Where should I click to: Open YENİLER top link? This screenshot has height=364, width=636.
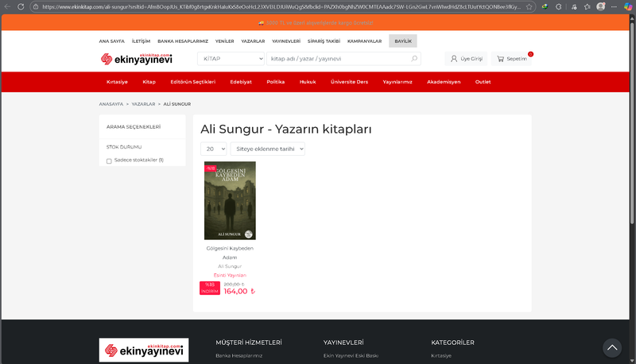(x=224, y=41)
